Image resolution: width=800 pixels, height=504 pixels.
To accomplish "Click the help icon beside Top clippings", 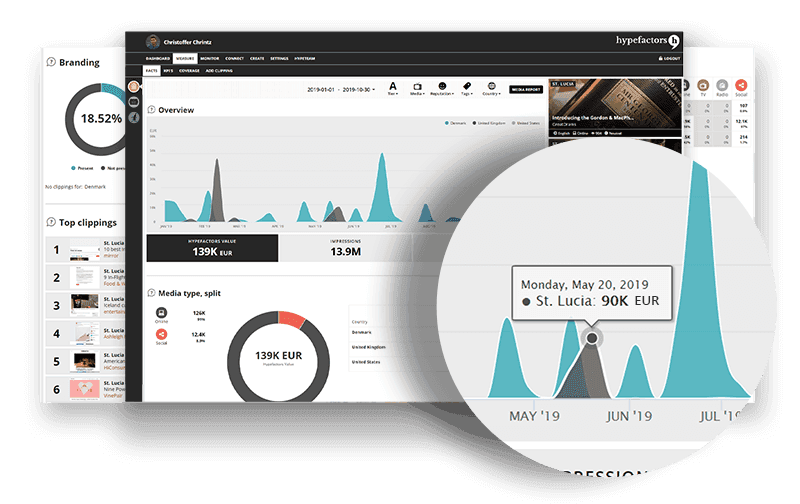I will (51, 222).
